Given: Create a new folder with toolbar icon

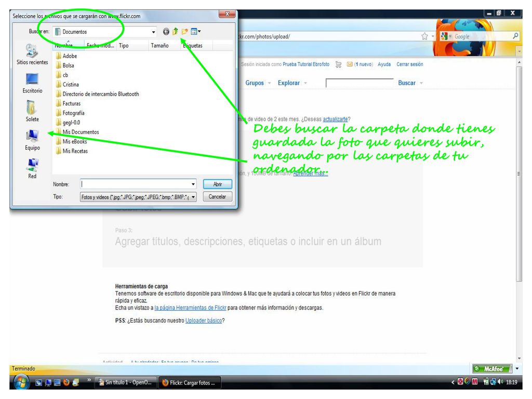Looking at the screenshot, I should click(x=184, y=32).
